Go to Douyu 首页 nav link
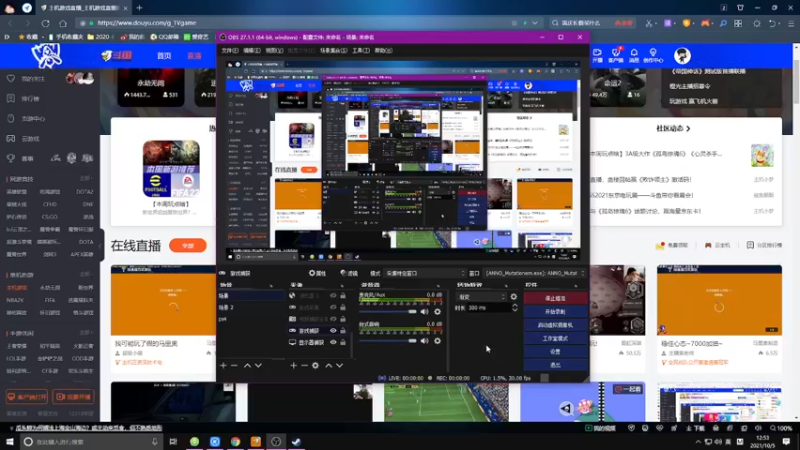 pyautogui.click(x=164, y=56)
